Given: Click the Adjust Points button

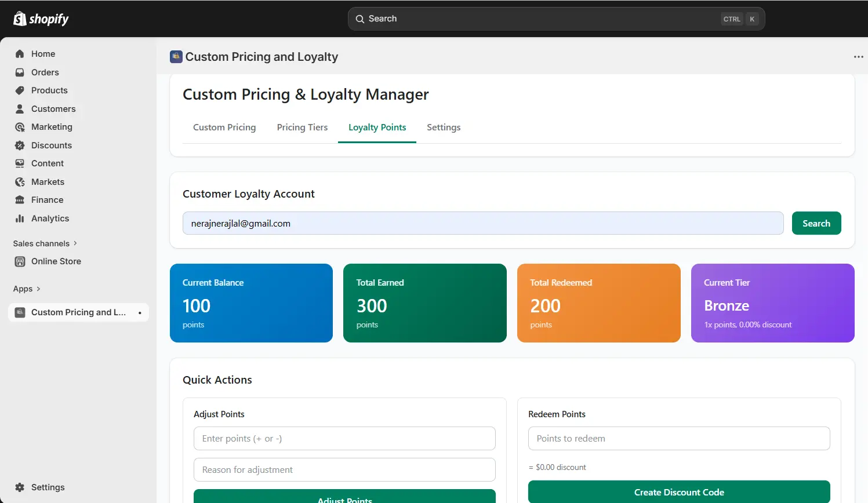Looking at the screenshot, I should pyautogui.click(x=344, y=497).
